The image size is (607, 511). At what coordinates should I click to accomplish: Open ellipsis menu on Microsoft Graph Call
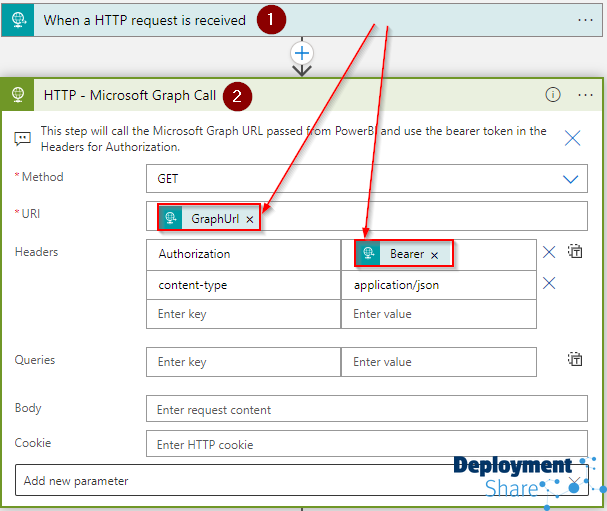(585, 95)
